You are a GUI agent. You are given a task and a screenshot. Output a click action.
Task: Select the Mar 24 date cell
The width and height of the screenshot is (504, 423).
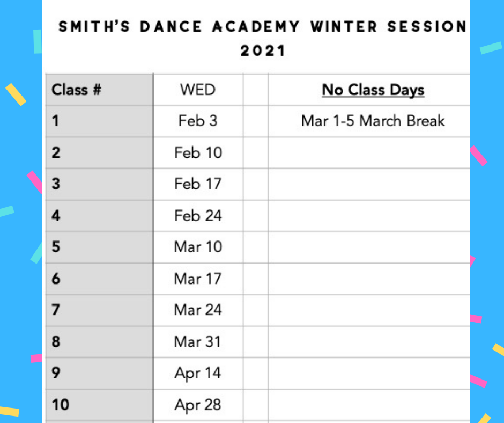[198, 310]
